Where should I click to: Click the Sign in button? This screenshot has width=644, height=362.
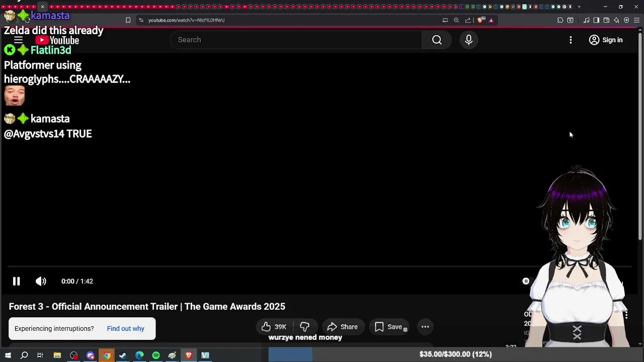click(x=606, y=40)
